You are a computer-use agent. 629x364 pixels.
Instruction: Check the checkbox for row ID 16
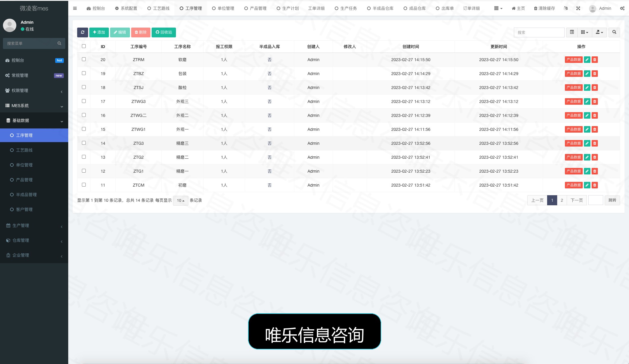(84, 115)
